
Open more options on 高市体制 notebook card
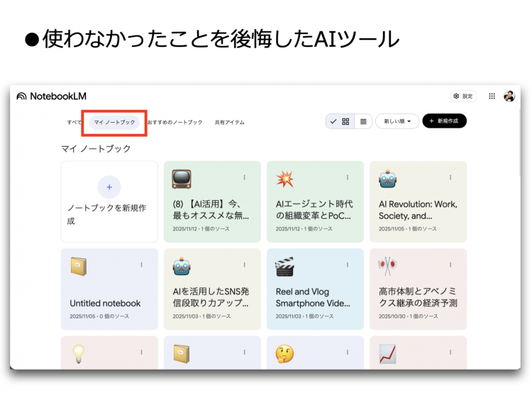click(450, 265)
